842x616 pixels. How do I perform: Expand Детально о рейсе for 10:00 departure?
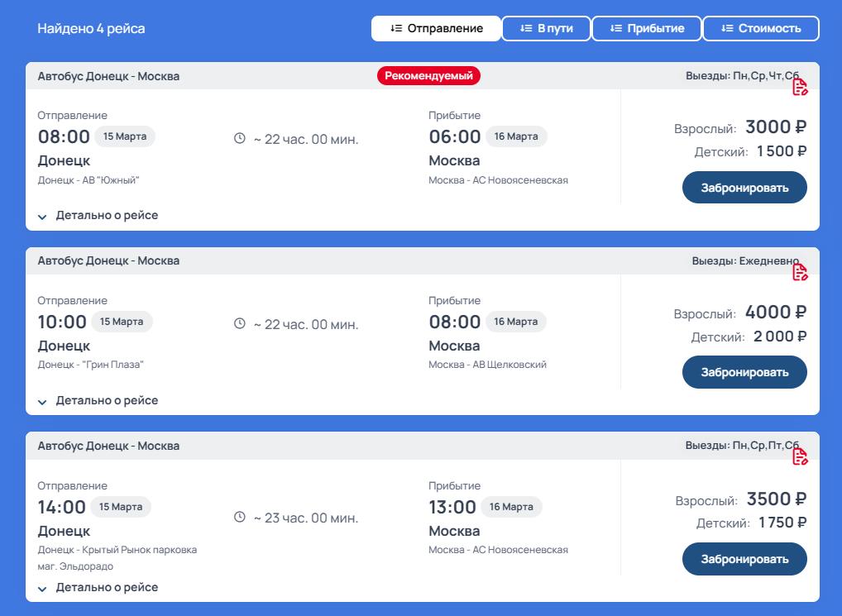[x=98, y=401]
